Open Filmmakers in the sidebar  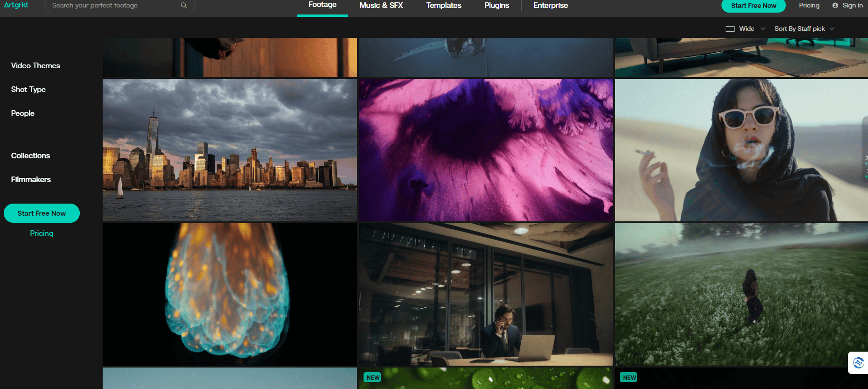(x=31, y=180)
